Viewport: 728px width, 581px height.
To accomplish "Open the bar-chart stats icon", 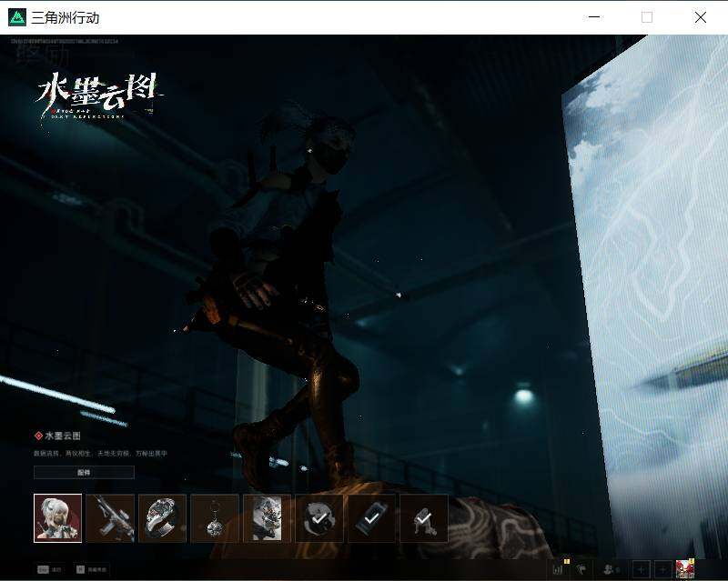I will click(x=559, y=569).
